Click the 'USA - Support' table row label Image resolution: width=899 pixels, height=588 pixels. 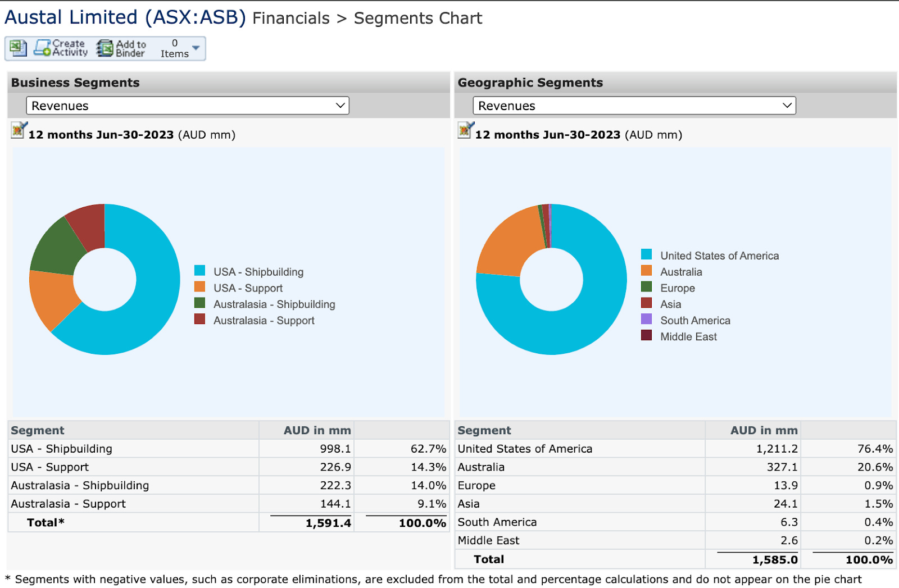[x=50, y=467]
